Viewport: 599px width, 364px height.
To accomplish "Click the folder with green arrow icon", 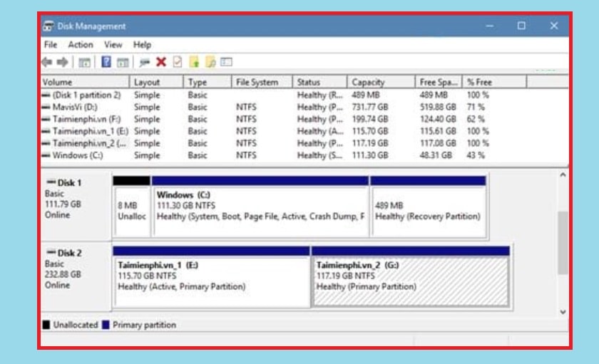I will [x=195, y=62].
